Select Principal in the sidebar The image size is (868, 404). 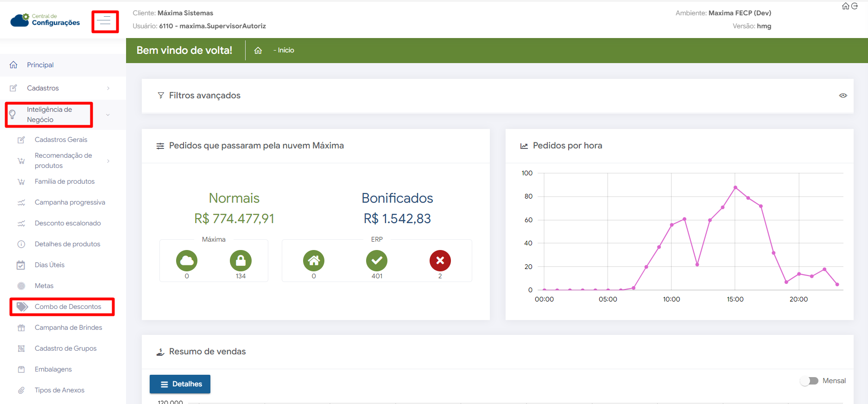click(40, 65)
